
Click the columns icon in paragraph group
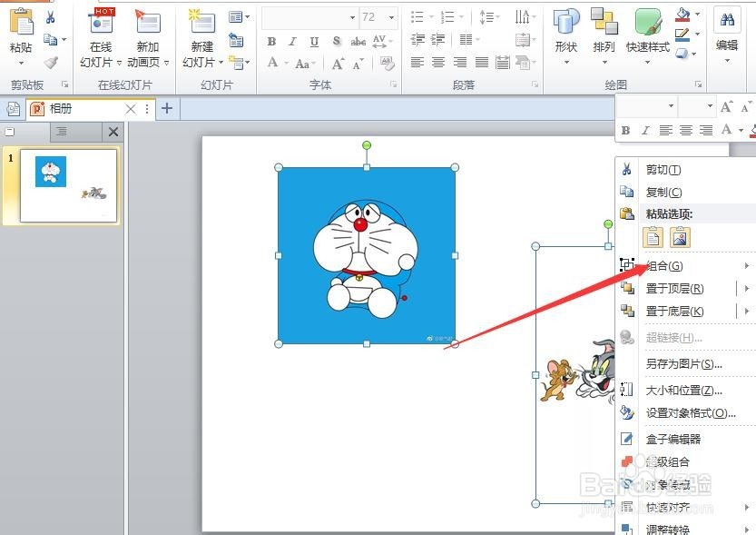(466, 40)
